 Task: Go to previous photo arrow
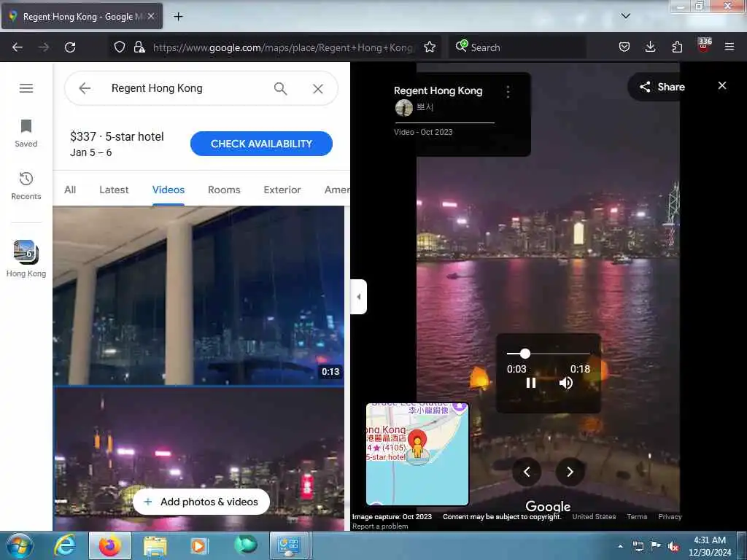527,472
